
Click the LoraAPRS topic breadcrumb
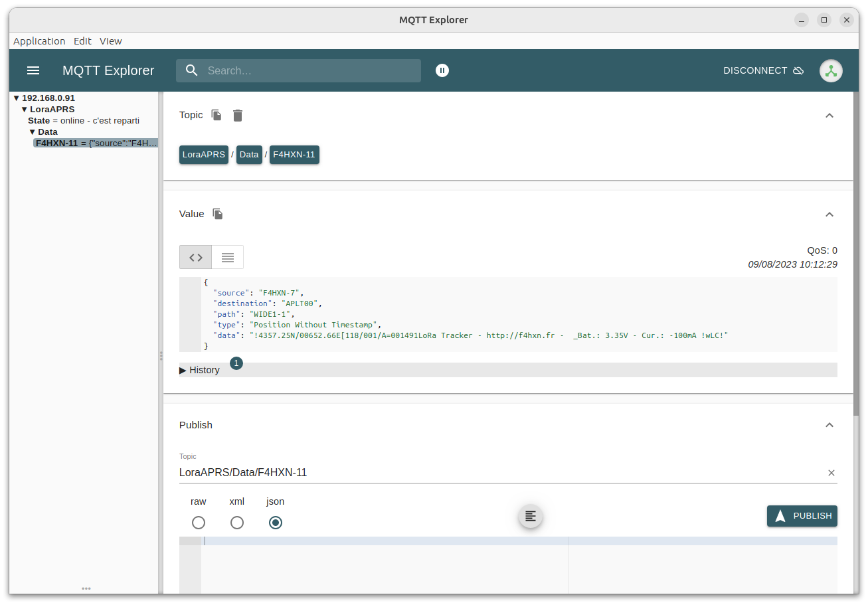pyautogui.click(x=204, y=154)
